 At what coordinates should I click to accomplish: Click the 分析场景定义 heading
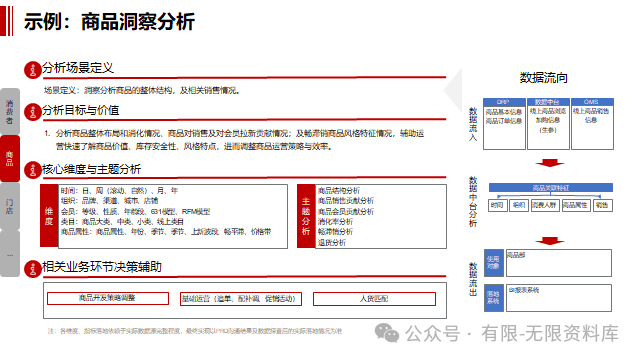(x=78, y=68)
